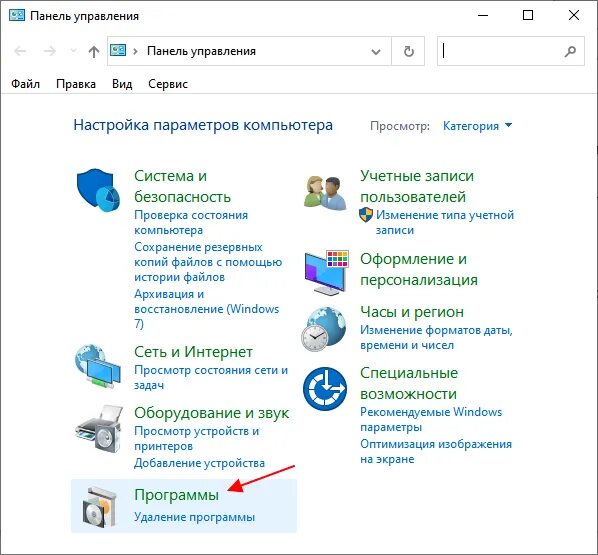Click Оптимизация изображения на экране link

436,451
